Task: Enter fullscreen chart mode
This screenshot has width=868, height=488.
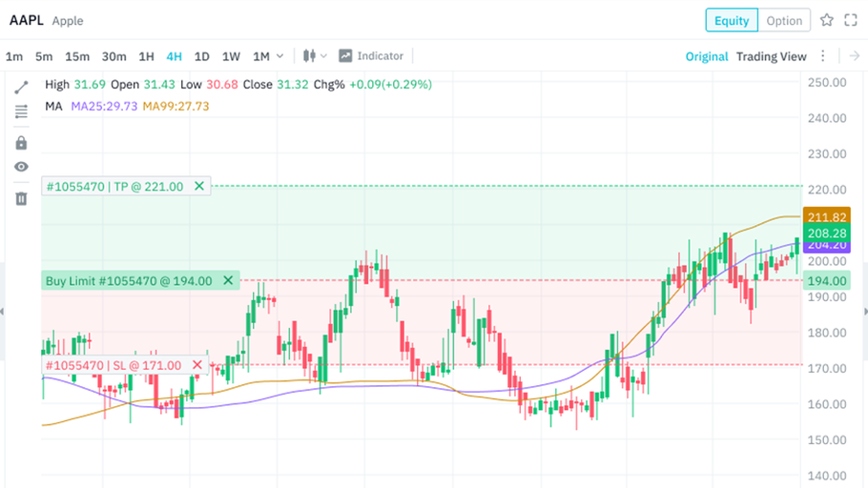Action: click(x=851, y=20)
